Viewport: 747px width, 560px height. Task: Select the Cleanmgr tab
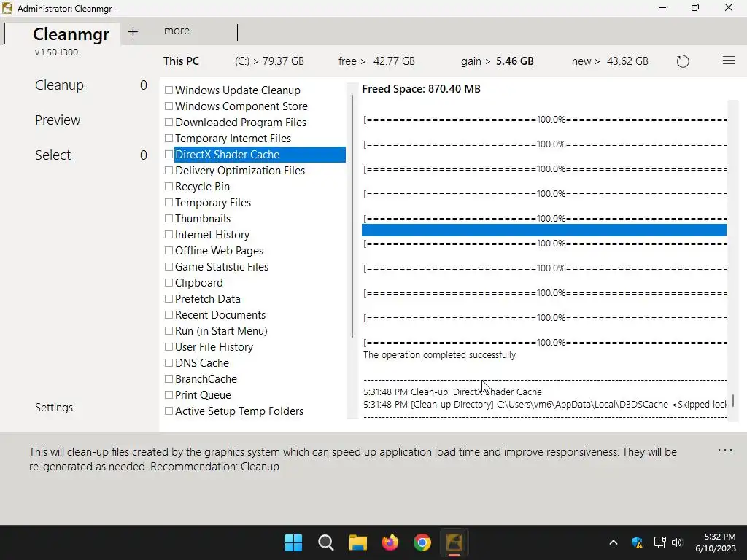point(71,34)
